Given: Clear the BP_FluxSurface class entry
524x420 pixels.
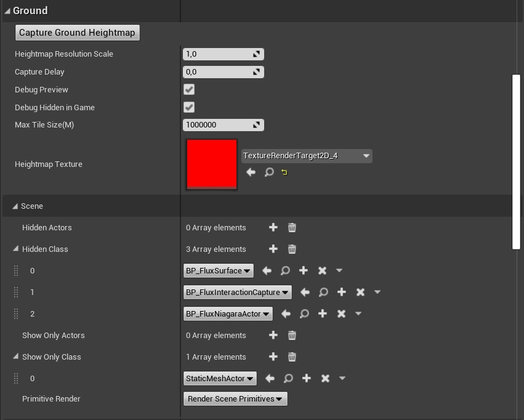Looking at the screenshot, I should 322,270.
